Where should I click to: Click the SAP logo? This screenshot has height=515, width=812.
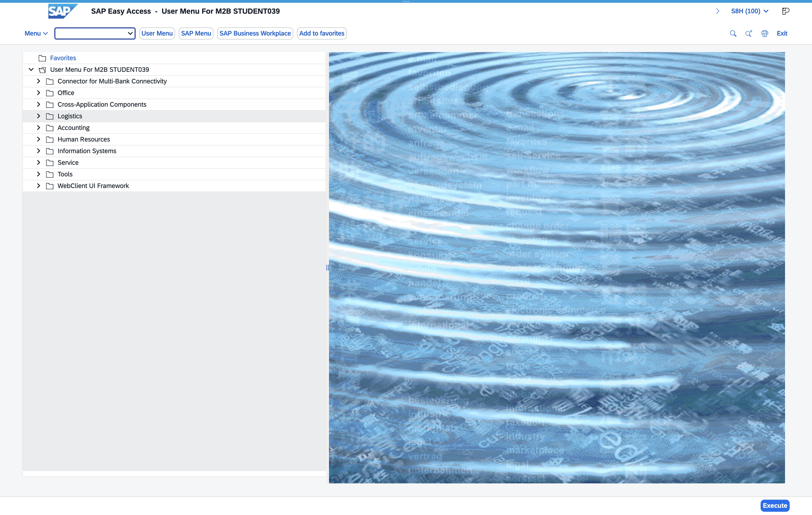(x=63, y=11)
